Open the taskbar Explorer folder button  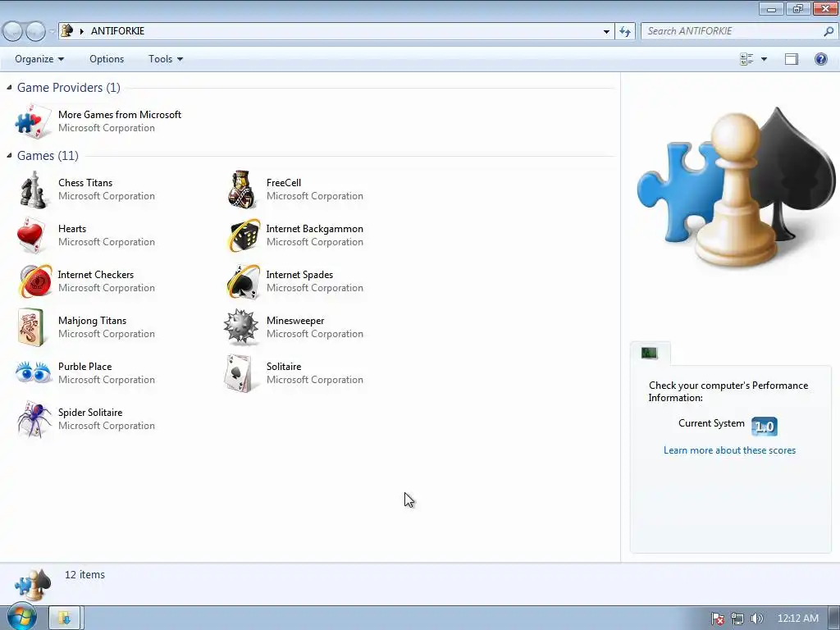pyautogui.click(x=64, y=618)
